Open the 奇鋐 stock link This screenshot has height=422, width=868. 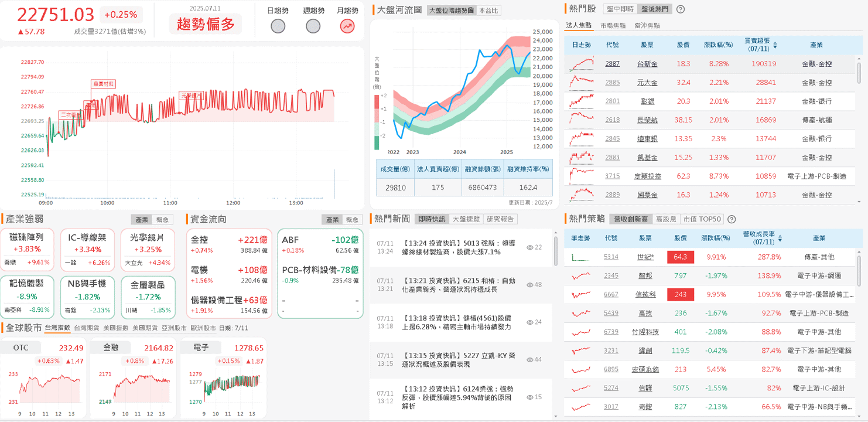pyautogui.click(x=645, y=407)
